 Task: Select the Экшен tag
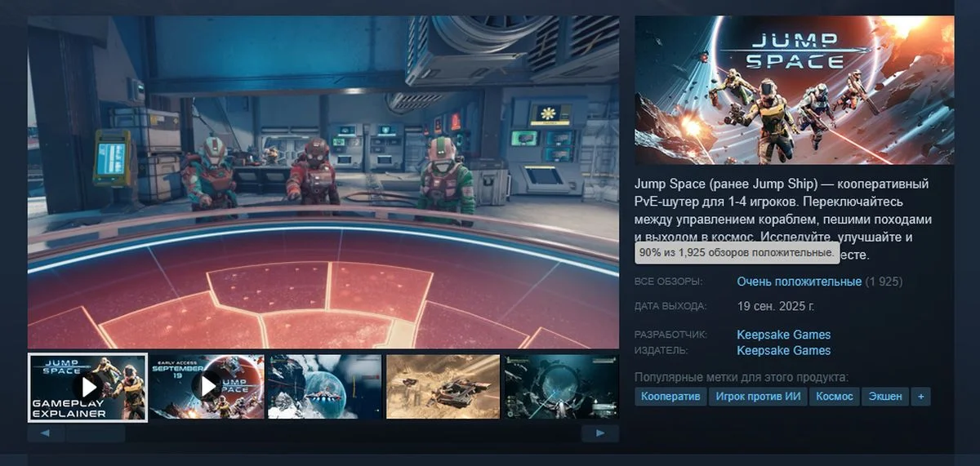[x=885, y=397]
